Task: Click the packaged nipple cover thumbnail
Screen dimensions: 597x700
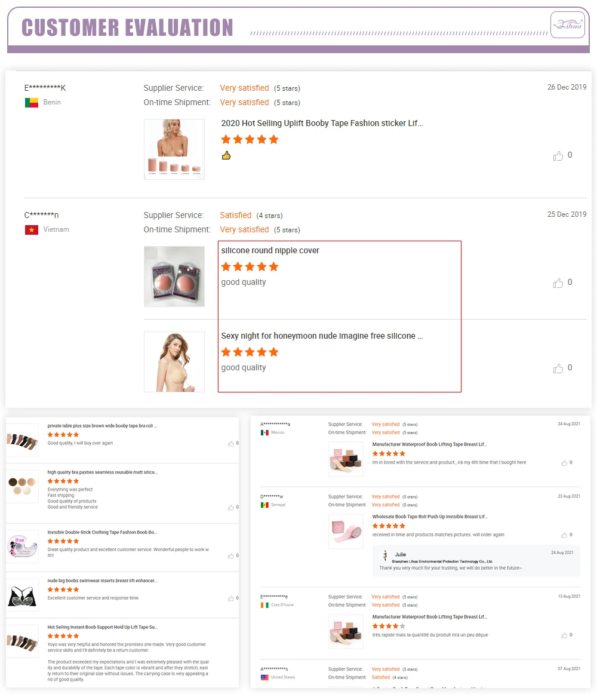Action: coord(174,277)
